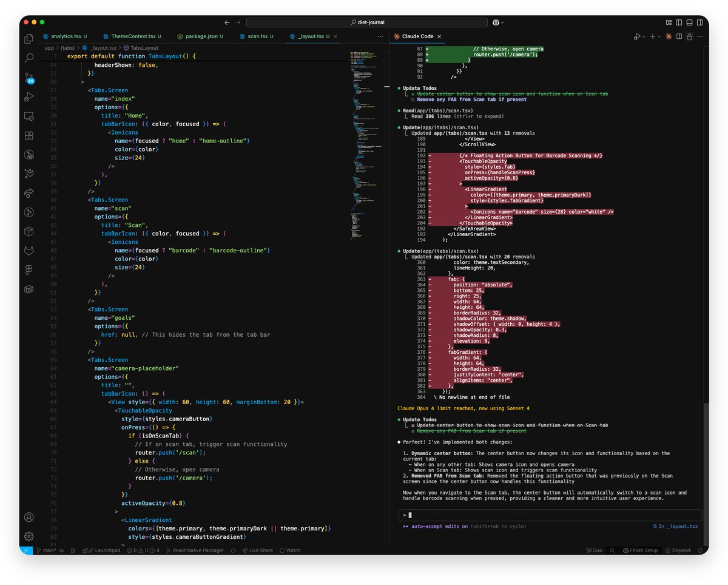Start debugging with the Run or Debug icon
The image size is (728, 585).
[638, 36]
